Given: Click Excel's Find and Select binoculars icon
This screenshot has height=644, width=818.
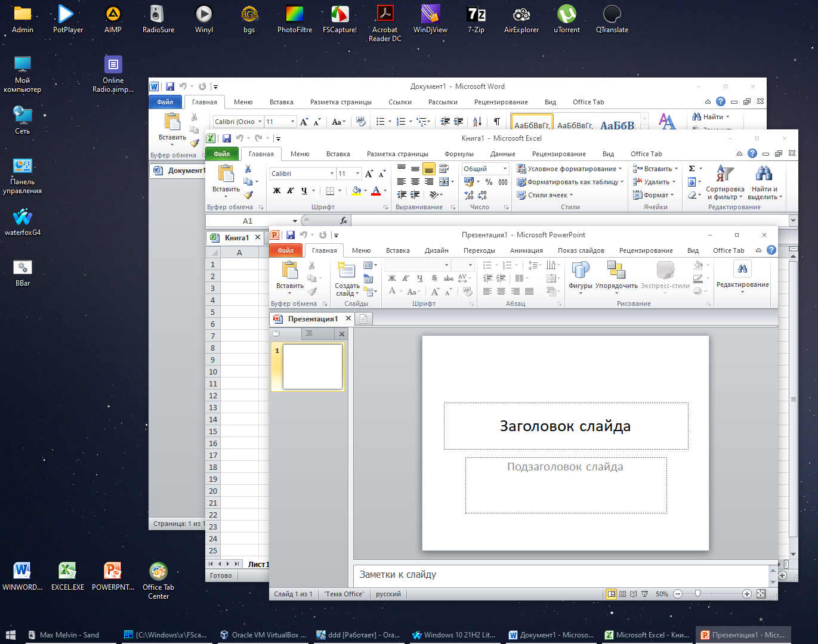Looking at the screenshot, I should pos(763,174).
